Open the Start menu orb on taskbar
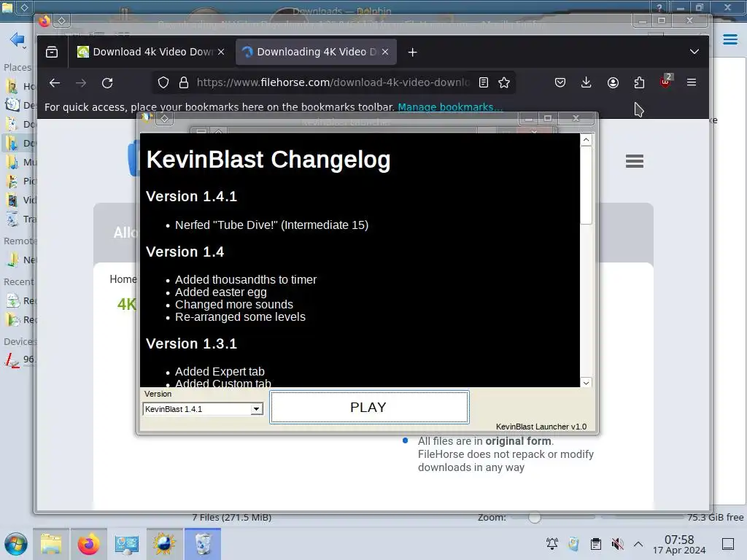747x560 pixels. [16, 544]
